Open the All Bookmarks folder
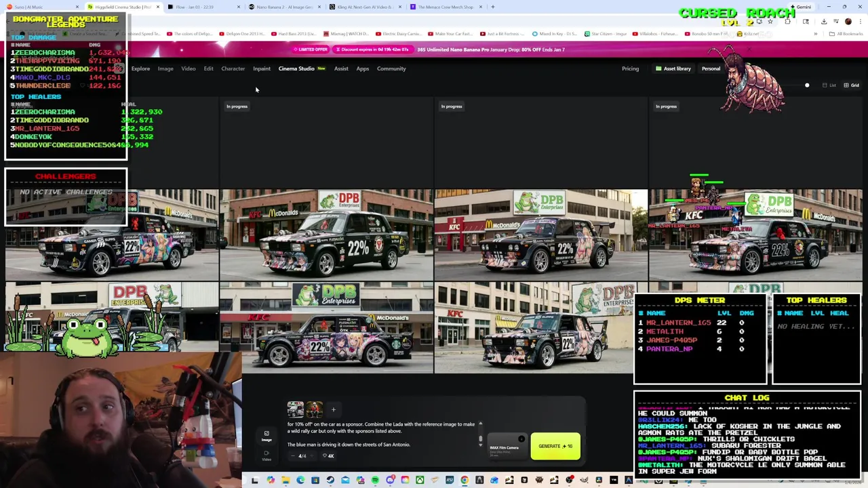The width and height of the screenshot is (868, 488). coord(846,34)
